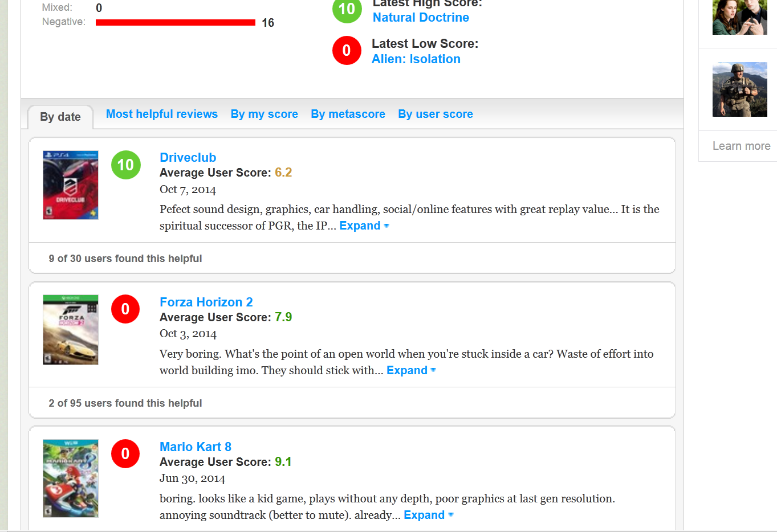Select the By date tab
The image size is (777, 532).
click(60, 117)
